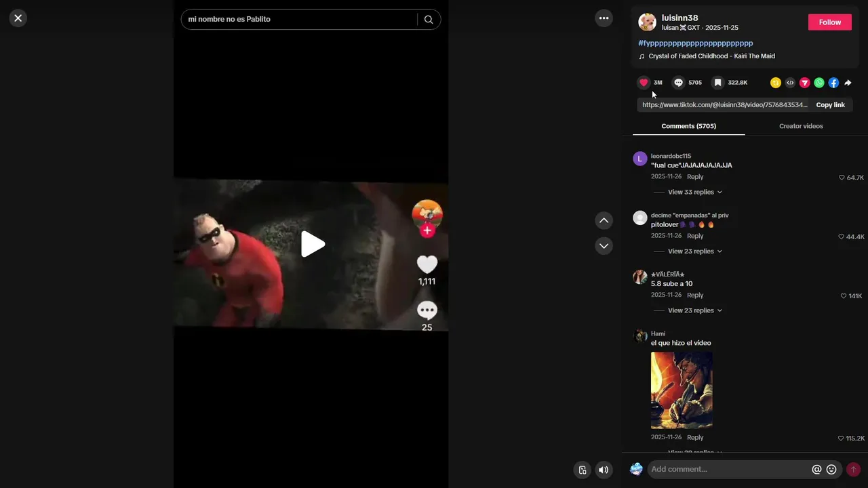Click the 2025-11-26 date under leonardobc115's comment

click(666, 177)
